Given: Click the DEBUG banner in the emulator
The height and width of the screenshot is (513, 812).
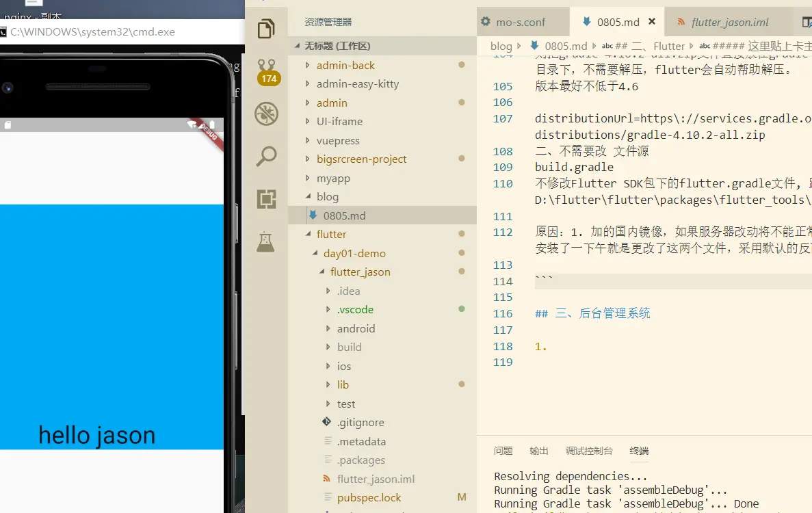Looking at the screenshot, I should 209,133.
